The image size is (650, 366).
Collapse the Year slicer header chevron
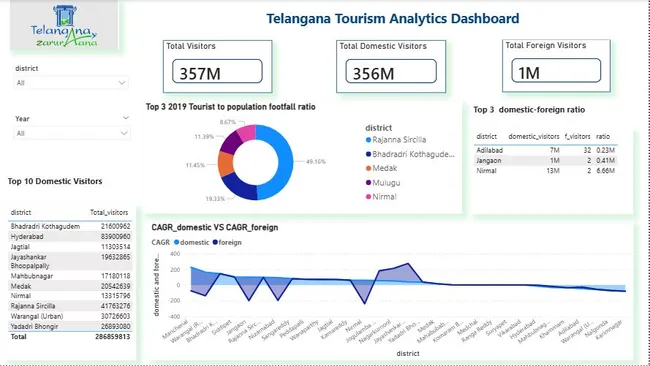pyautogui.click(x=126, y=118)
